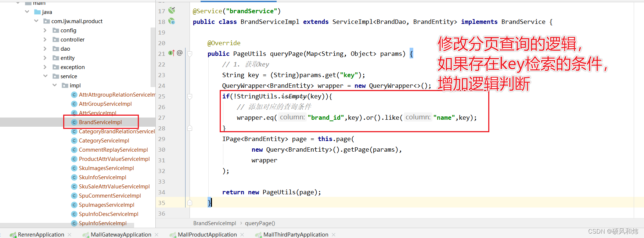The height and width of the screenshot is (238, 644).
Task: Click the "brandService" string on line 17
Action: [x=252, y=11]
